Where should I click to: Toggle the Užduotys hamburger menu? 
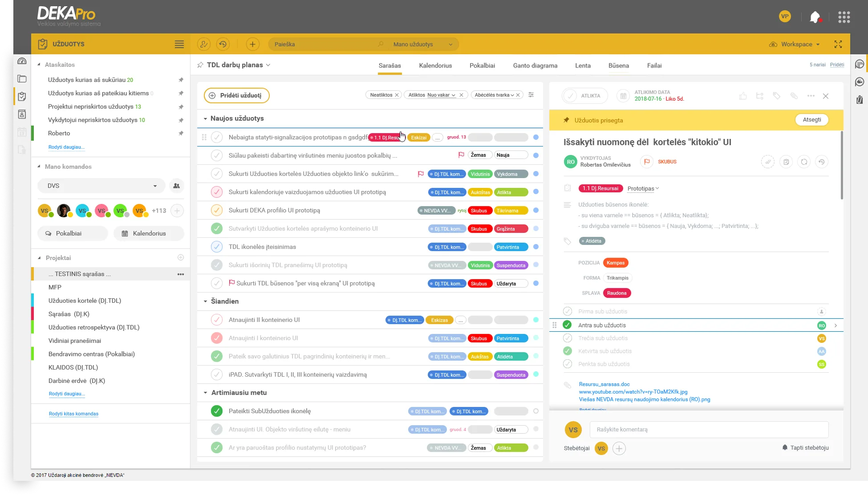pos(179,44)
